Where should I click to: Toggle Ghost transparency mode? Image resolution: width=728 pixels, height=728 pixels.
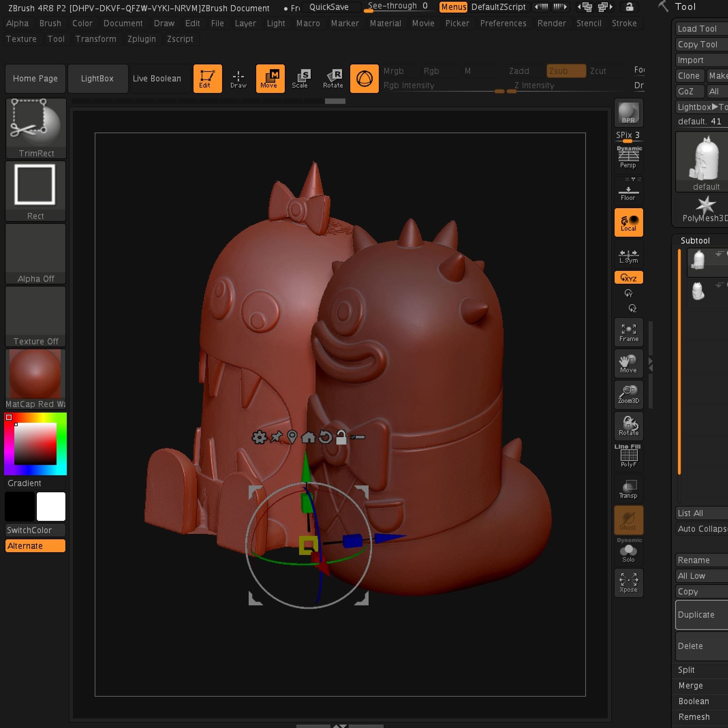tap(628, 521)
